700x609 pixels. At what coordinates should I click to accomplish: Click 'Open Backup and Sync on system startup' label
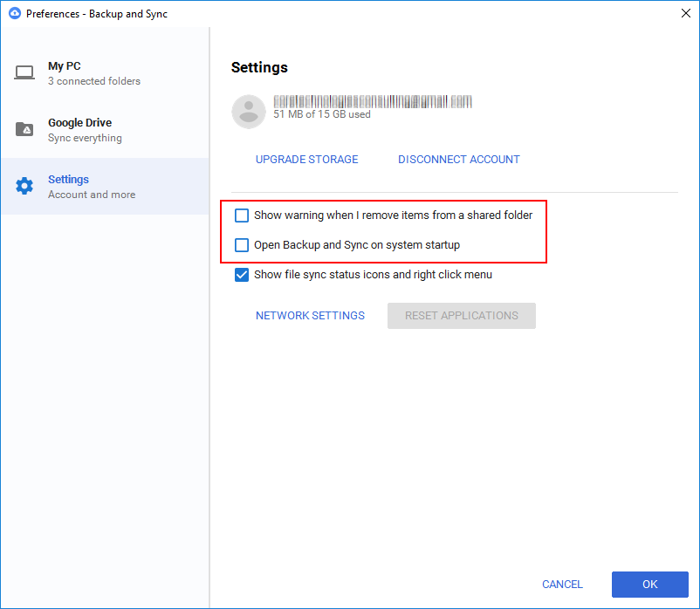357,245
